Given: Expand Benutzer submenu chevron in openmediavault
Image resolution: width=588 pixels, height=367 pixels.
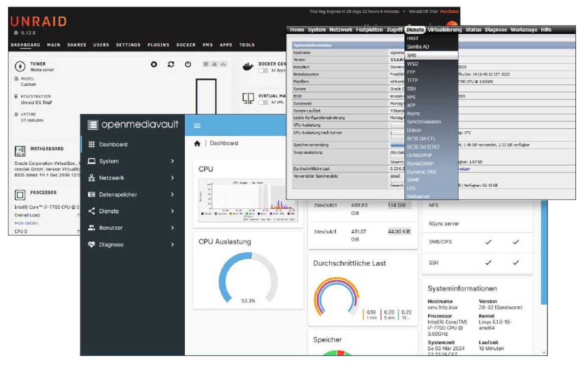Looking at the screenshot, I should pos(172,228).
